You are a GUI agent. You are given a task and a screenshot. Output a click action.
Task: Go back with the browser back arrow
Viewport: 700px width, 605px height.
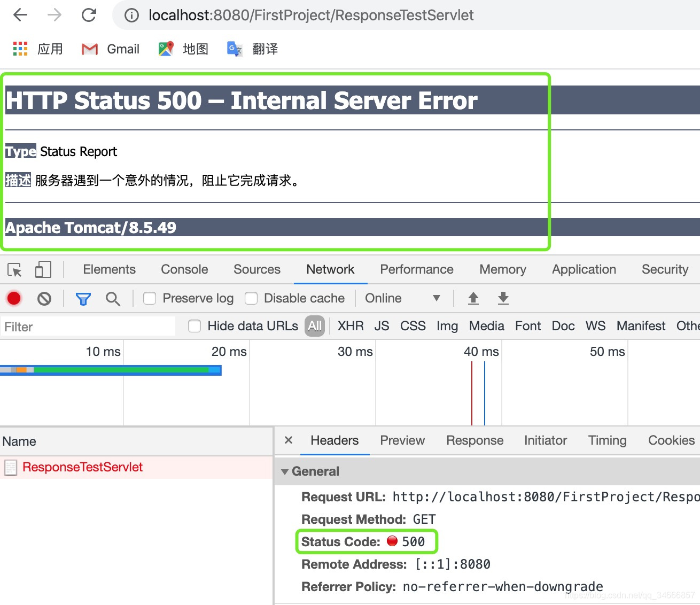click(20, 15)
